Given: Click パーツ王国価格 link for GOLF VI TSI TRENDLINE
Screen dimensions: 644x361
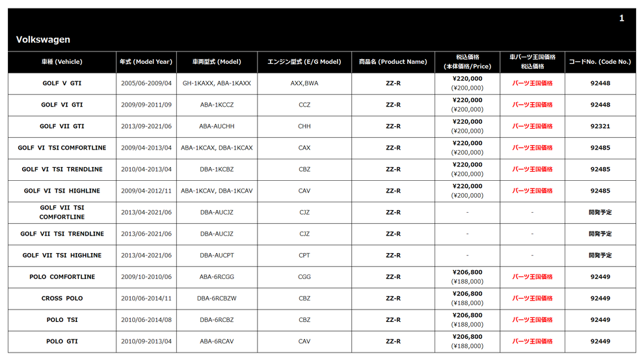Looking at the screenshot, I should (x=532, y=169).
